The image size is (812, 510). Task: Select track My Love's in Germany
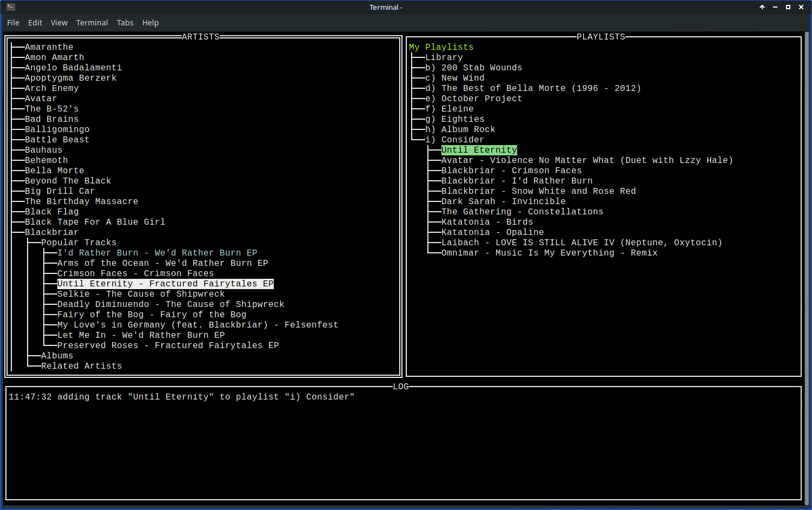coord(197,325)
